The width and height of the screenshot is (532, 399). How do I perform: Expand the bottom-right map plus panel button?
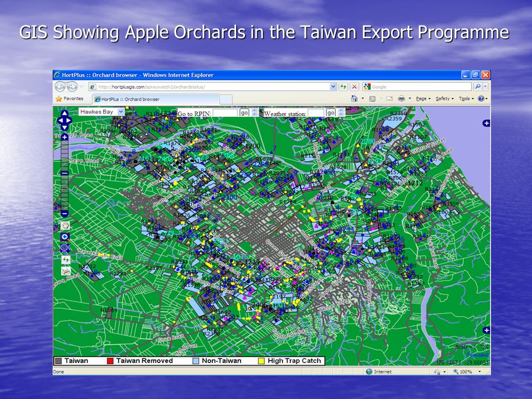click(486, 330)
